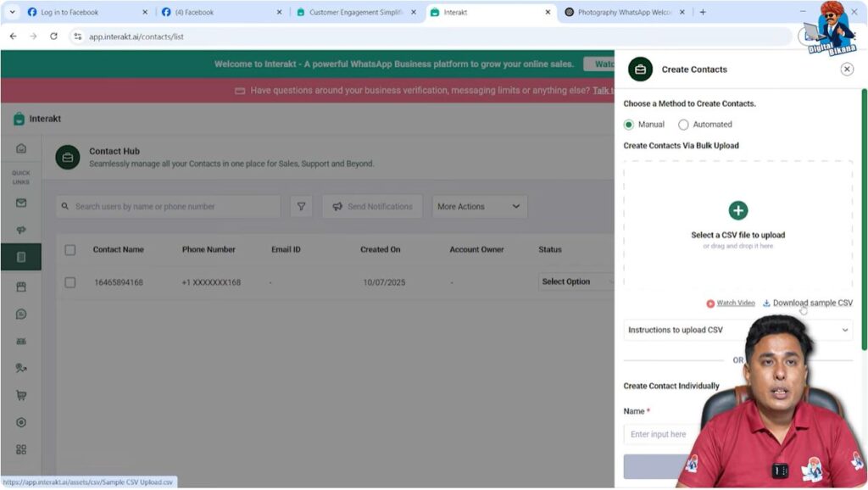The image size is (868, 490).
Task: Click the browser back arrow
Action: tap(14, 36)
